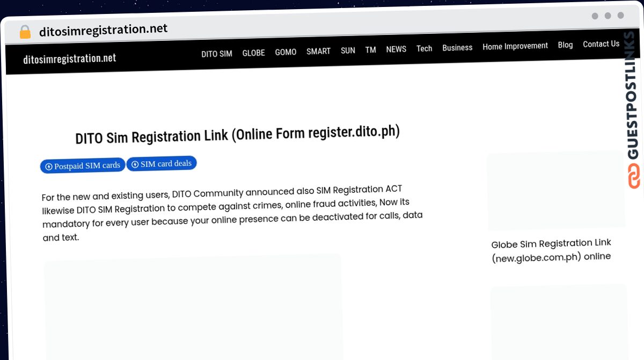Select the TM navigation link

click(370, 50)
